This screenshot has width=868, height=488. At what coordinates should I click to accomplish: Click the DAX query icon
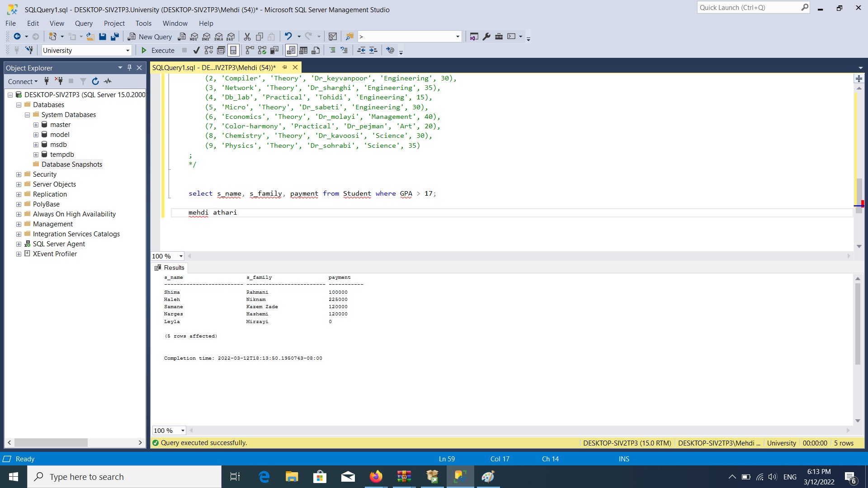(x=231, y=37)
